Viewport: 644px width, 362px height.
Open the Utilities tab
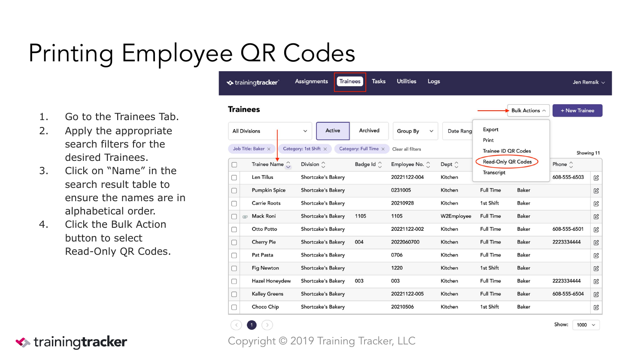click(x=407, y=81)
